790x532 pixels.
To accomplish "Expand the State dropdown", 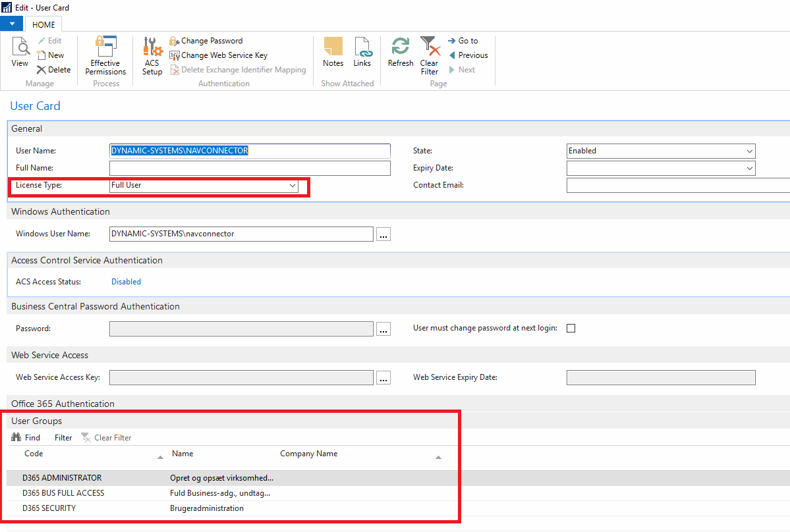I will 749,151.
